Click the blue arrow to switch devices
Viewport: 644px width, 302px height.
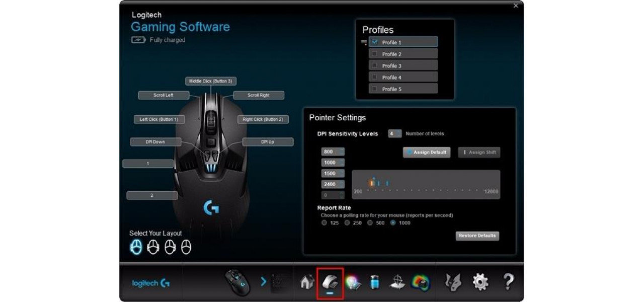tap(264, 282)
